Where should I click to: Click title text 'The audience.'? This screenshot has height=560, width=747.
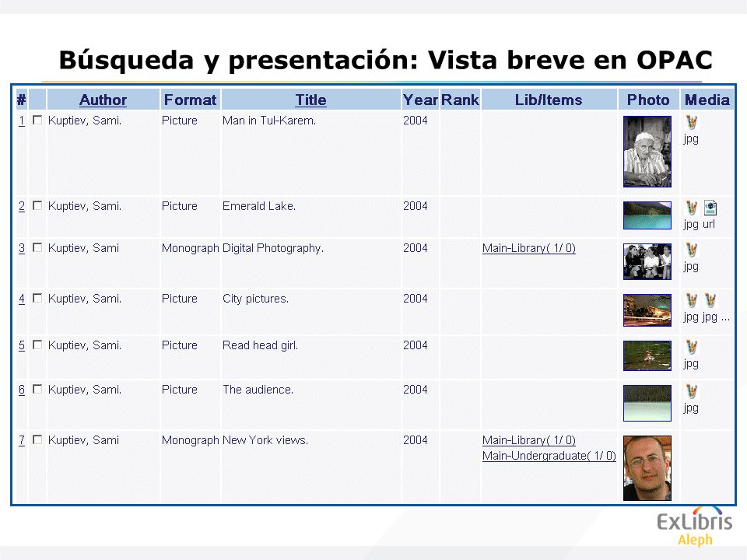[x=258, y=390]
